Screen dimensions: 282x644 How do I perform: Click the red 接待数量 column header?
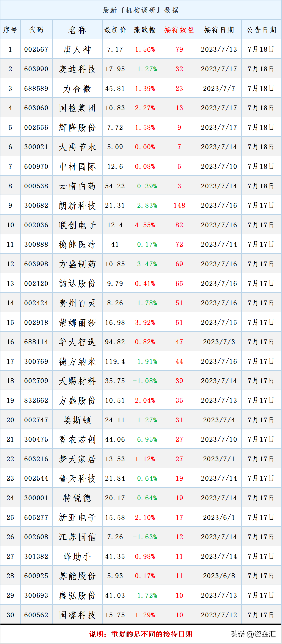coord(179,30)
